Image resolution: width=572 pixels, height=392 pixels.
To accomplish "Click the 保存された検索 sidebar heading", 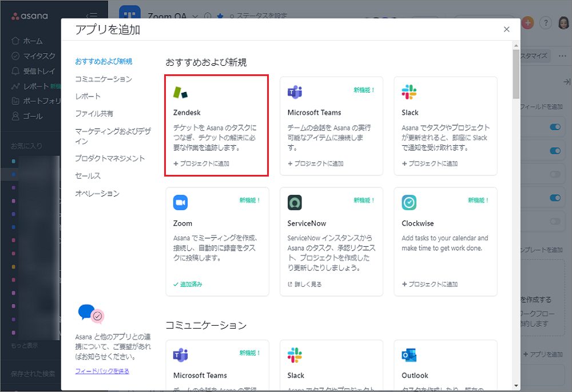I will click(33, 374).
